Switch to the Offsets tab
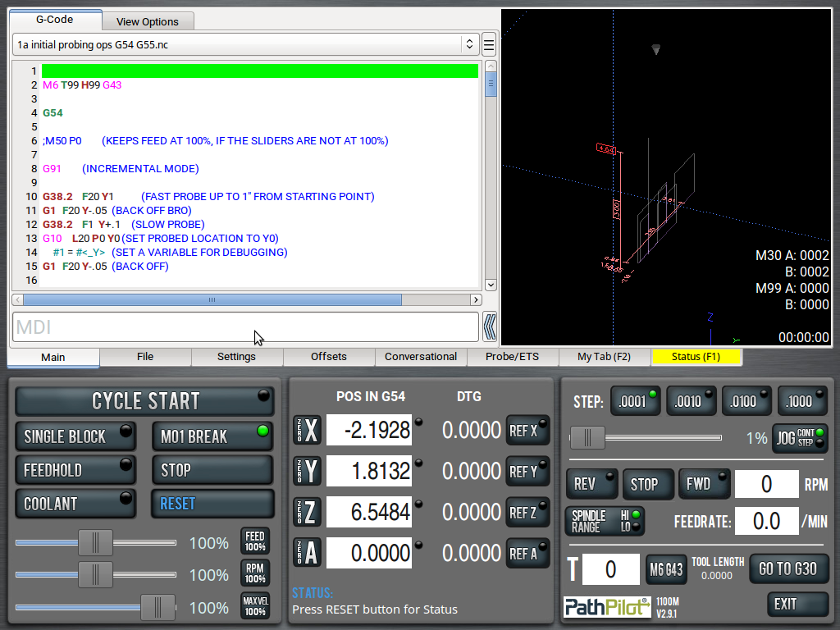840x630 pixels. click(x=328, y=357)
